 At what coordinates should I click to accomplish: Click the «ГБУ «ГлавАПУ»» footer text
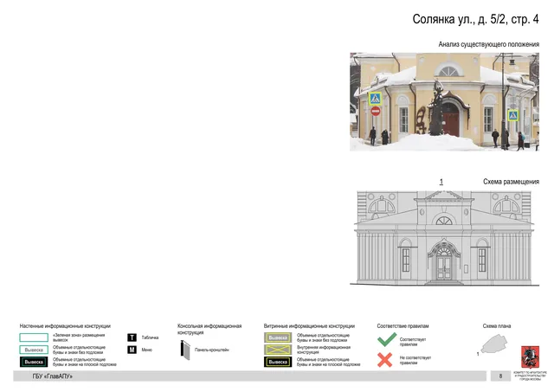52,376
